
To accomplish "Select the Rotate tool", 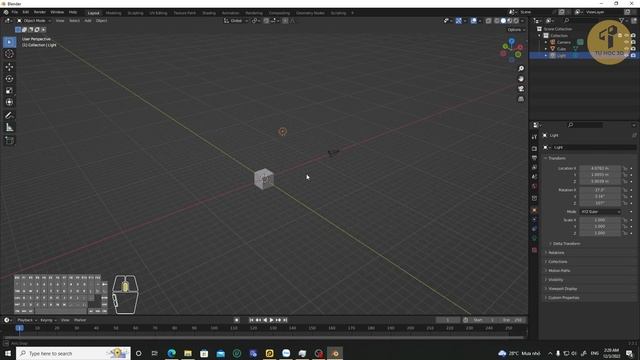I will click(9, 79).
